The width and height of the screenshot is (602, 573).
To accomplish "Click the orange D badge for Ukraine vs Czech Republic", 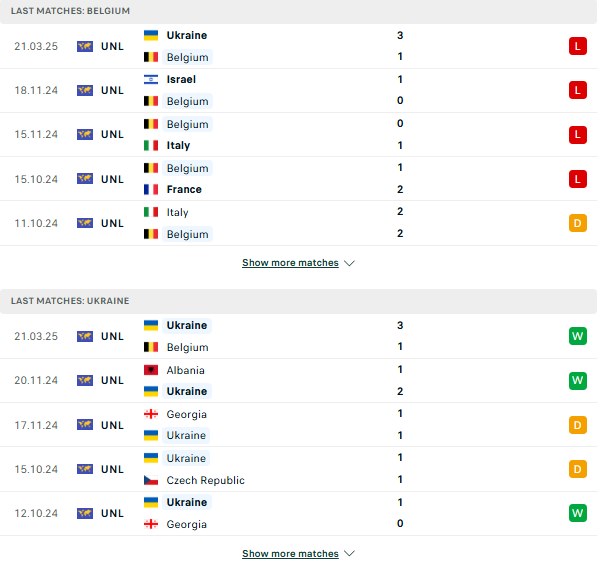I will (x=577, y=469).
